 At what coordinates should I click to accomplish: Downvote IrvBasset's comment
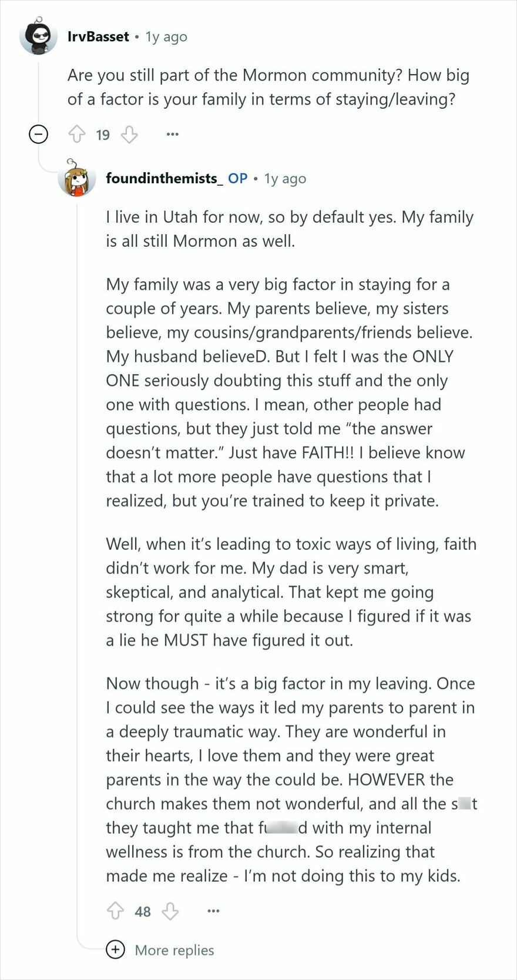(129, 134)
